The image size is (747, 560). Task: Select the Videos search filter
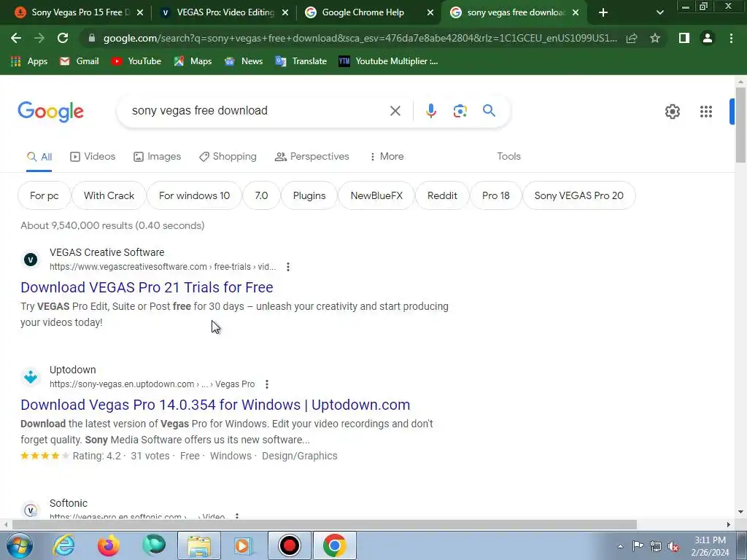pos(93,156)
